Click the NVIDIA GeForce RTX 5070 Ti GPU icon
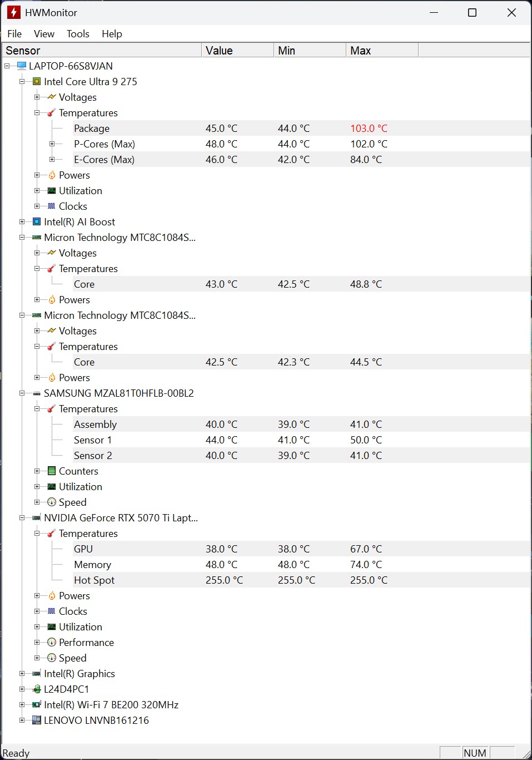Viewport: 532px width, 760px height. [37, 518]
